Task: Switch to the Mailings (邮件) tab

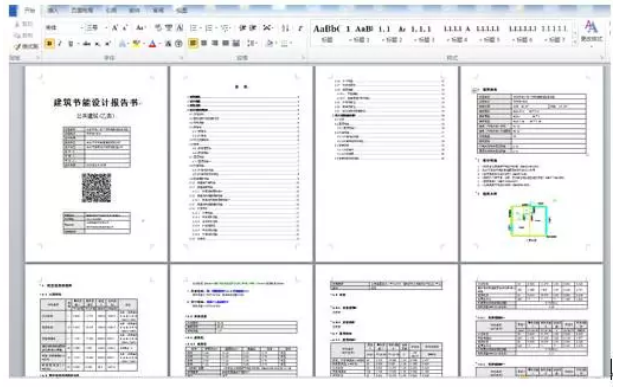Action: point(134,10)
